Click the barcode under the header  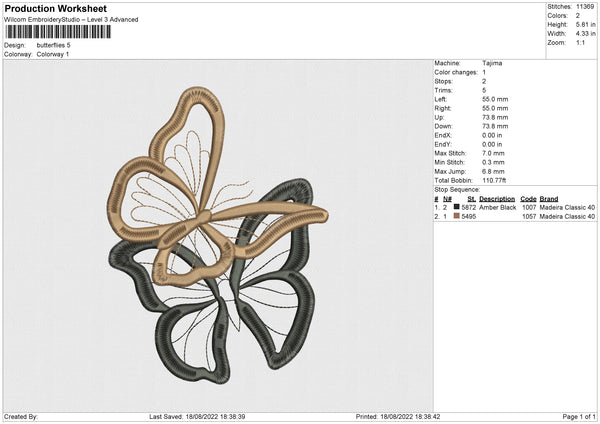tap(58, 32)
